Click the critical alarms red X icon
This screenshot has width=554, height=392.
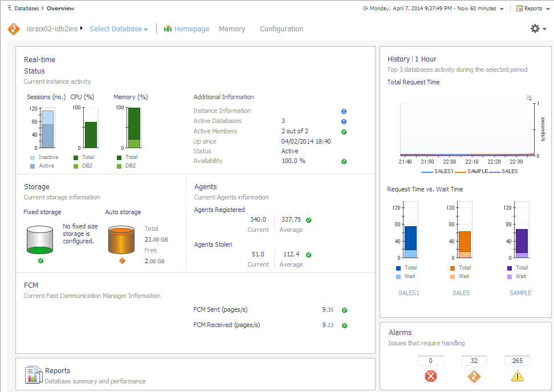click(x=431, y=376)
